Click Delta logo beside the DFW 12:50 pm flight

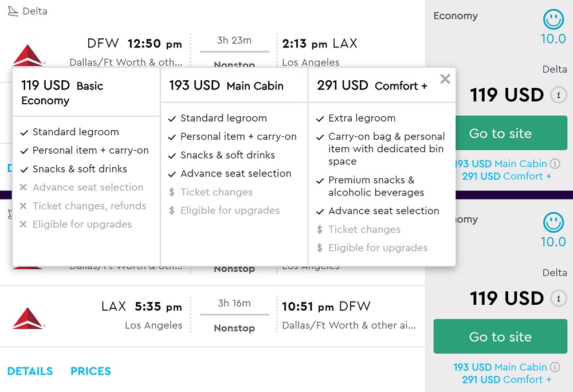[x=28, y=55]
